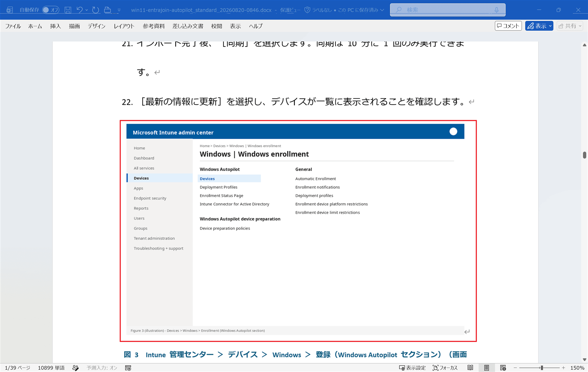Image resolution: width=588 pixels, height=372 pixels.
Task: Open the 差し込み文書 (Mailings) tab
Action: (188, 26)
